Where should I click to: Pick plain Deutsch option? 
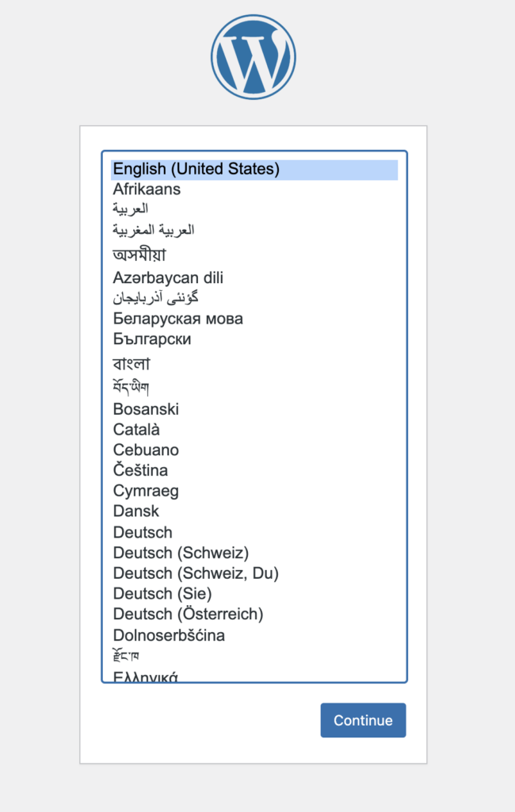tap(143, 532)
